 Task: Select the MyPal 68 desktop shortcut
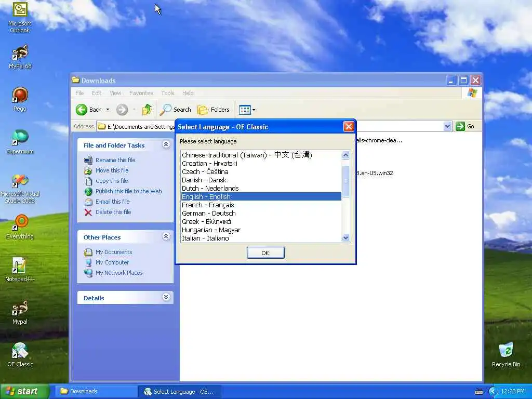[x=20, y=57]
